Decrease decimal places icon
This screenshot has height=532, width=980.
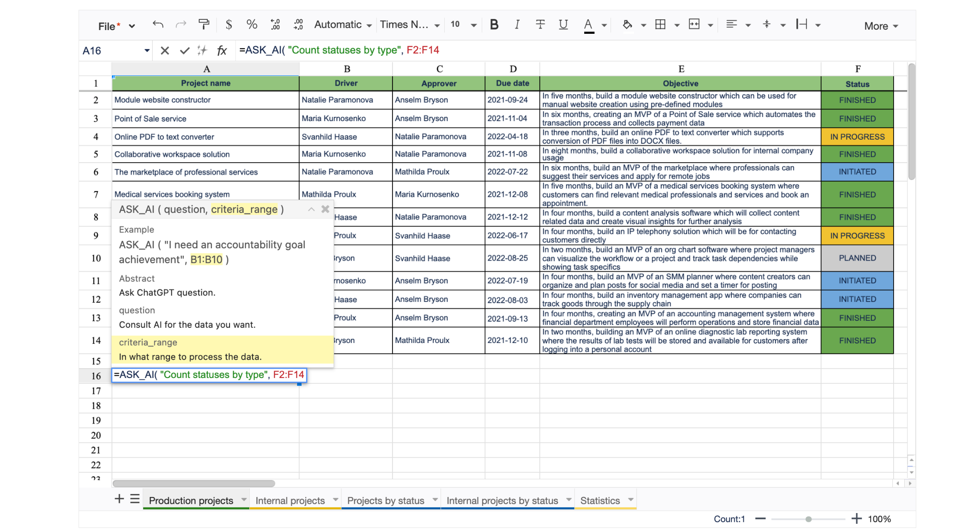275,25
